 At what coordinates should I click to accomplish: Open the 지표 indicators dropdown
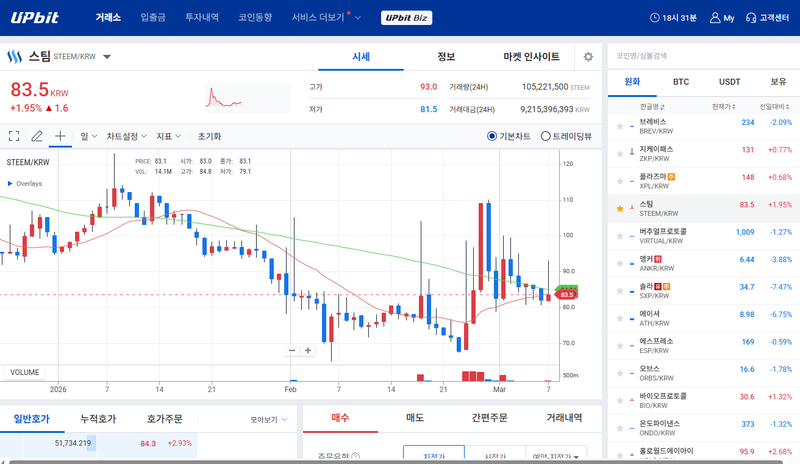pyautogui.click(x=168, y=136)
